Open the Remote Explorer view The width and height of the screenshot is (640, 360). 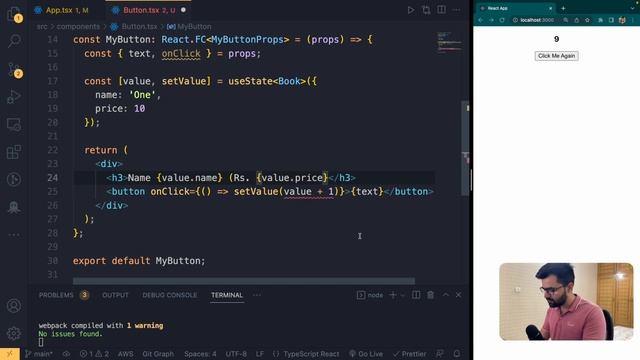tap(14, 124)
